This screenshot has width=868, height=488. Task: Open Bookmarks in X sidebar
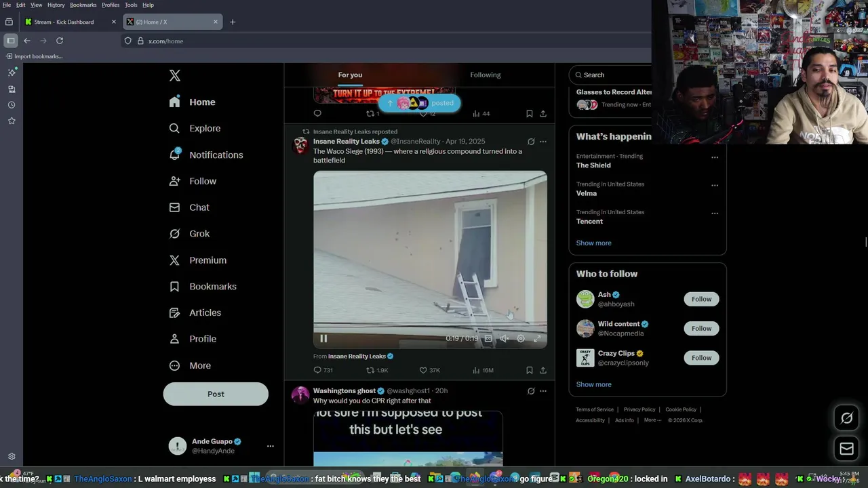click(203, 287)
